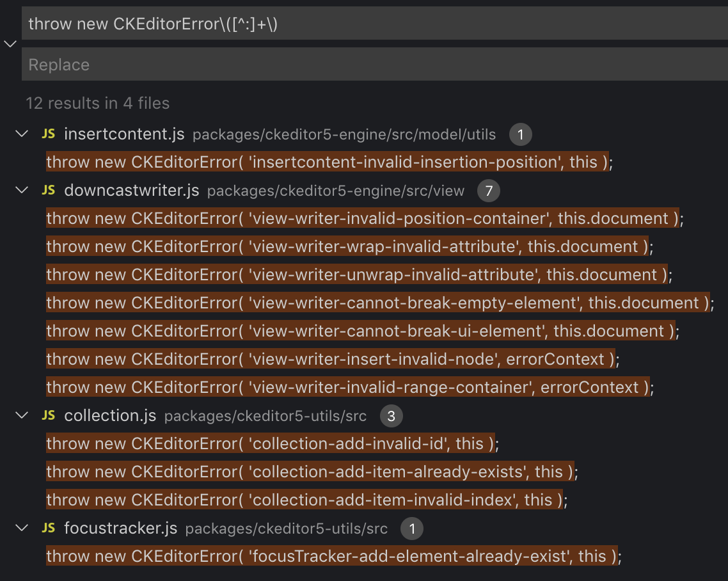
Task: Click focustracker.js result count badge 1
Action: point(412,529)
